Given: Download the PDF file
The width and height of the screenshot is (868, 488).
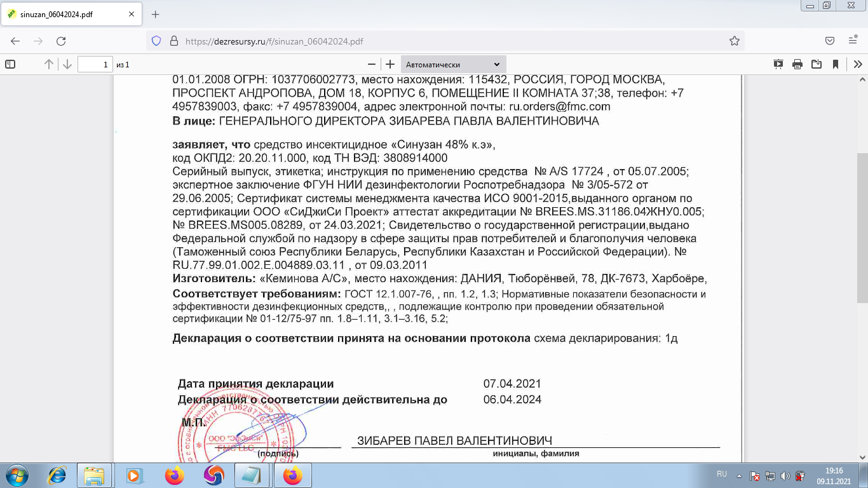Looking at the screenshot, I should [x=817, y=64].
